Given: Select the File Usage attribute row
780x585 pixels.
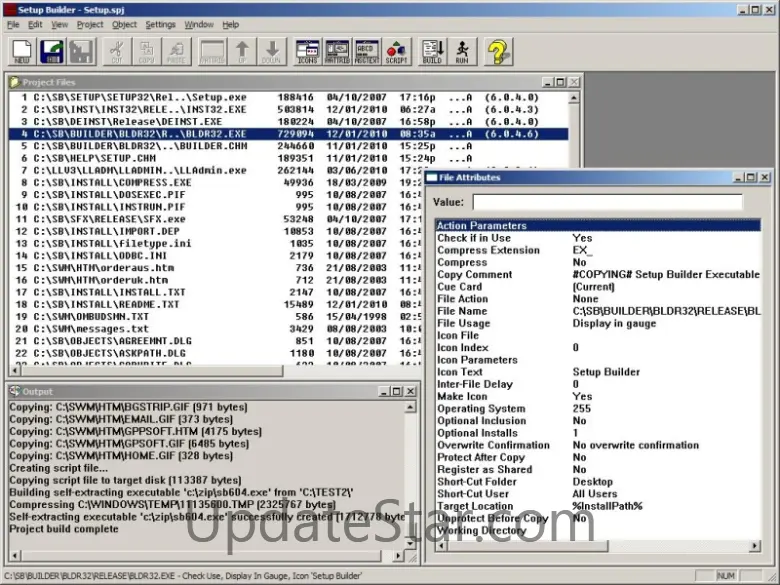Looking at the screenshot, I should coord(598,323).
